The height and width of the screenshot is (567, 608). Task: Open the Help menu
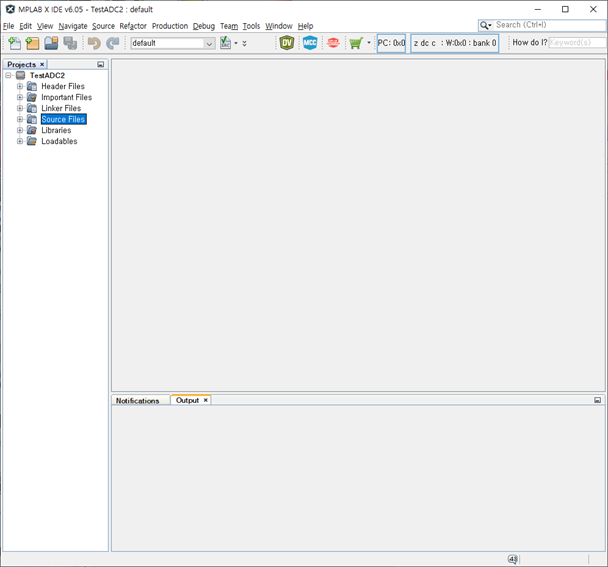[306, 26]
